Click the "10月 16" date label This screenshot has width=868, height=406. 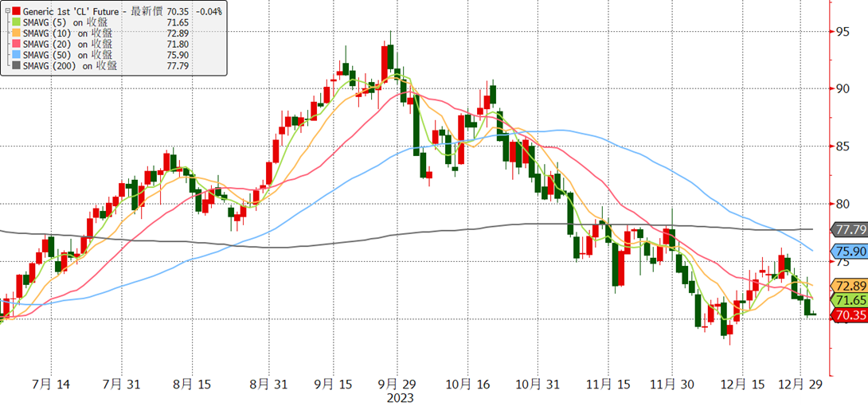(x=467, y=383)
